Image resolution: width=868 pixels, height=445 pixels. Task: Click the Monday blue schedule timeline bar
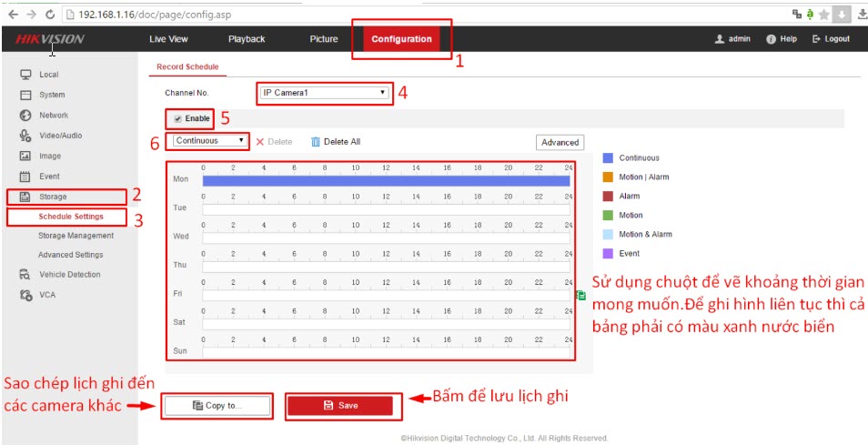[x=386, y=180]
